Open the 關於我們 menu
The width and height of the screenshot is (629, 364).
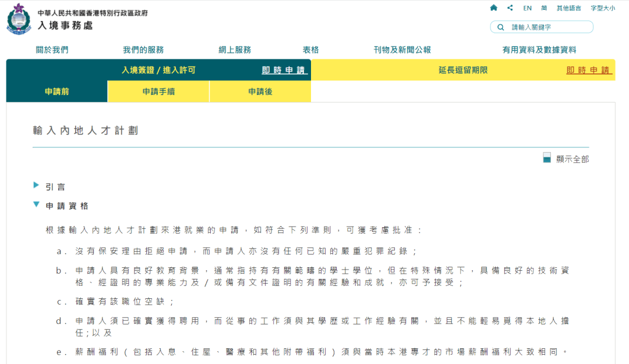(52, 50)
